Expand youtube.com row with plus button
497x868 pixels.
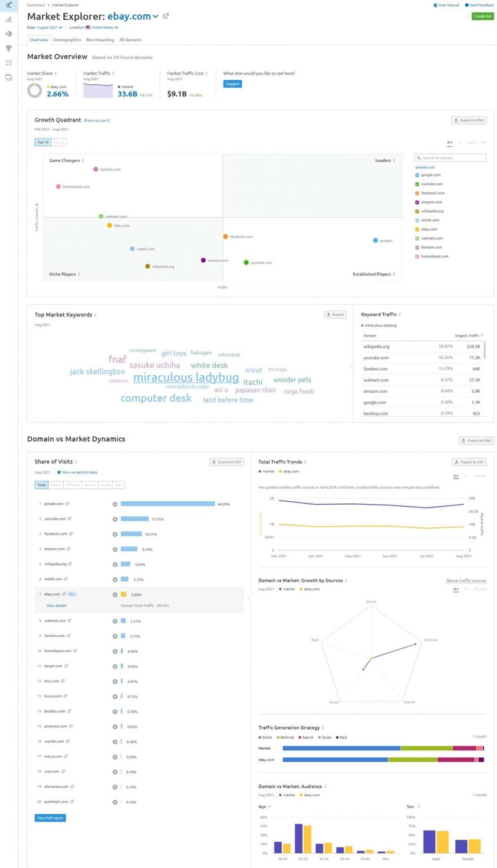115,519
